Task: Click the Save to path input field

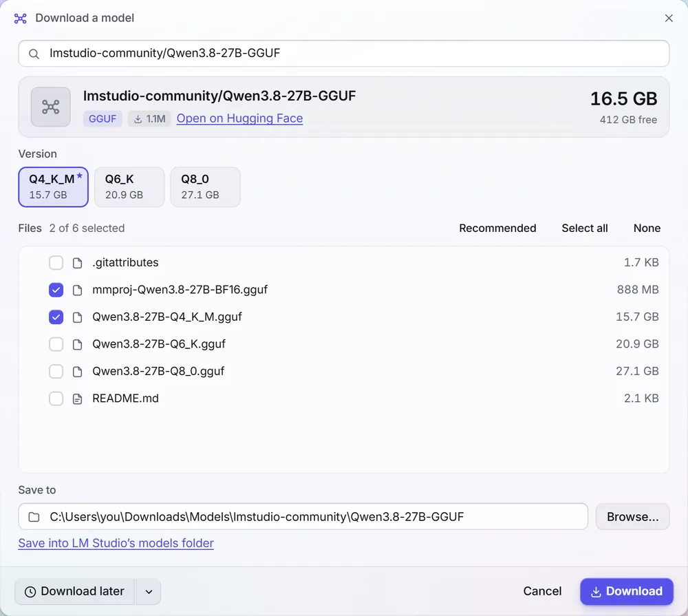Action: click(303, 517)
